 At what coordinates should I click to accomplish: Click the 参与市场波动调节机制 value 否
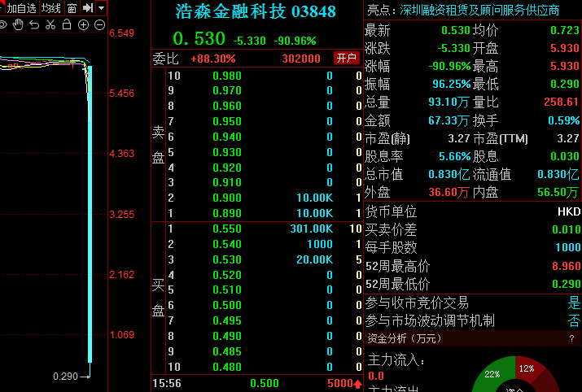574,320
